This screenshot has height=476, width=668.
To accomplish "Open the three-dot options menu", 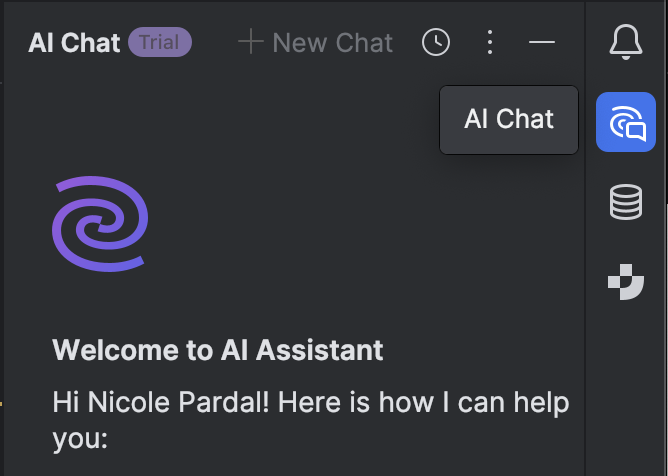I will tap(489, 42).
